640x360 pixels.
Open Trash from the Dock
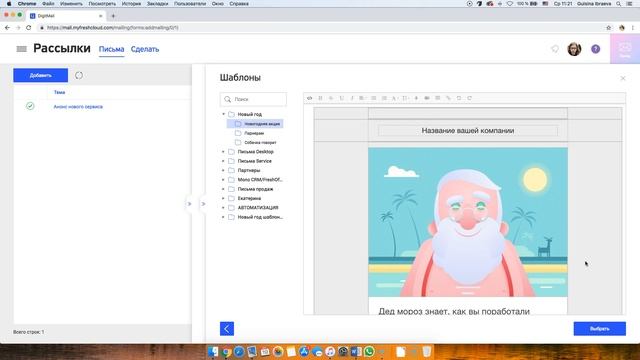[427, 351]
